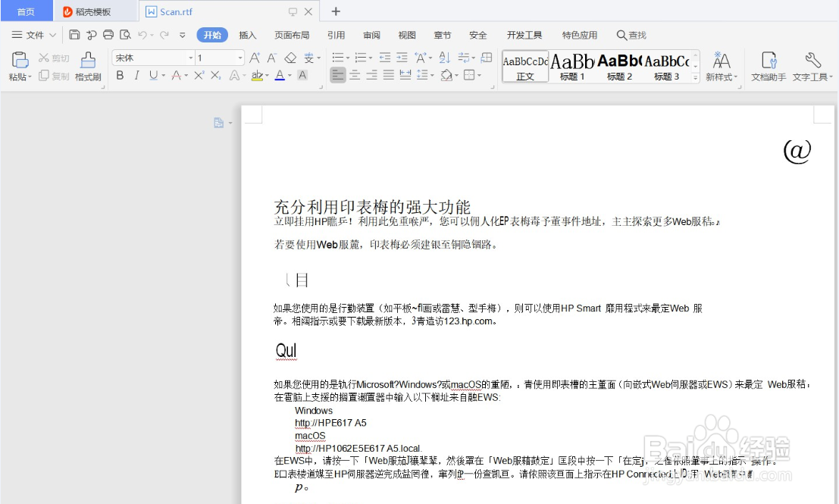839x504 pixels.
Task: Click the Copy (复制) icon
Action: 44,76
